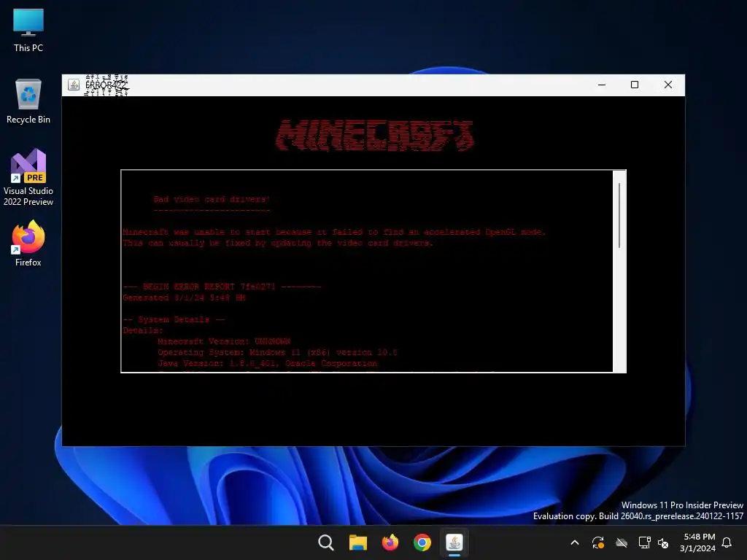
Task: Show hidden system tray icons
Action: 575,542
